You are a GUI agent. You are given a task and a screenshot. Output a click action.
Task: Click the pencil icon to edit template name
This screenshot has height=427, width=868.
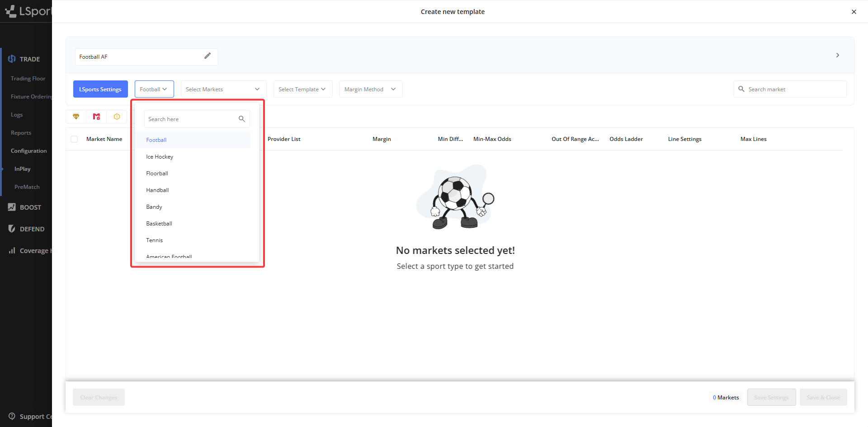pos(208,56)
